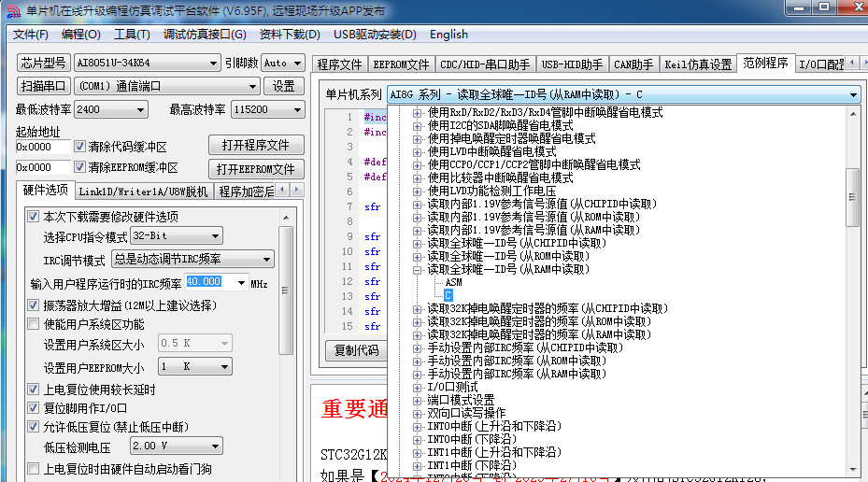Screen dimensions: 868x482
Task: Open the 工具(T) menu
Action: pos(132,35)
